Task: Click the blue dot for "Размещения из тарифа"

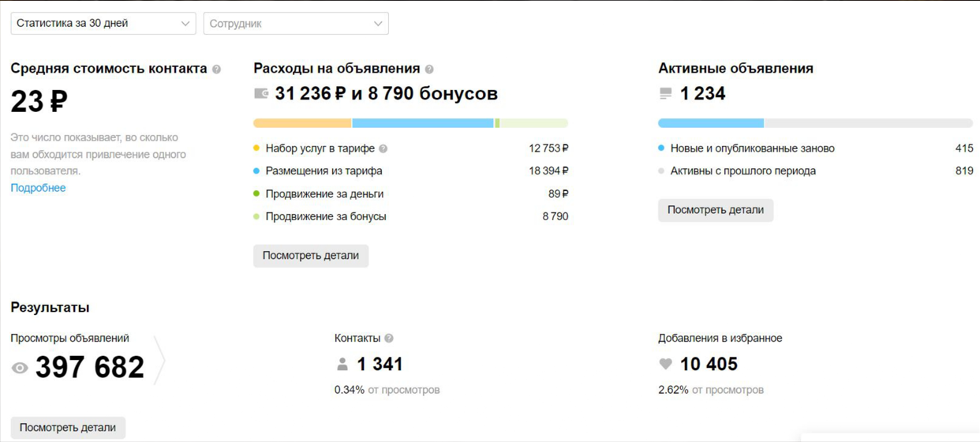Action: click(x=256, y=170)
